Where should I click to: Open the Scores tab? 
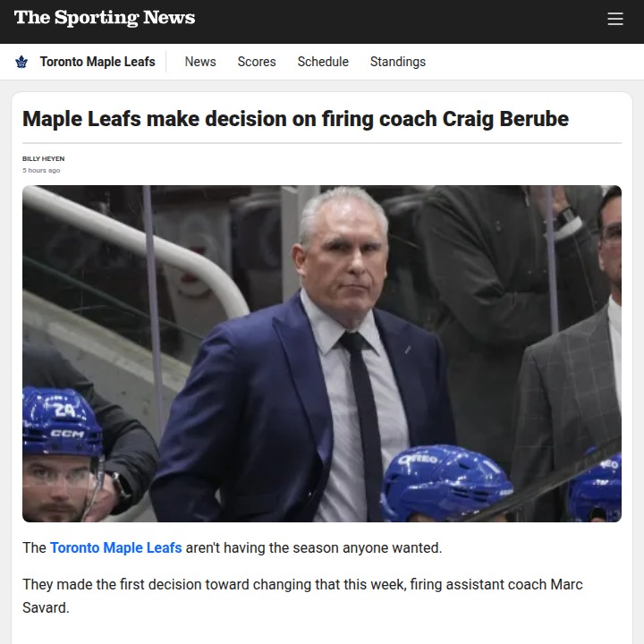(257, 62)
